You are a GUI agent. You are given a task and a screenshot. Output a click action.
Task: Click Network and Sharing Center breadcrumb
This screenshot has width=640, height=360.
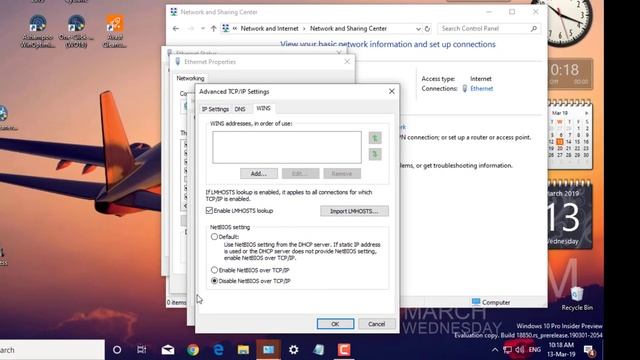(x=348, y=29)
